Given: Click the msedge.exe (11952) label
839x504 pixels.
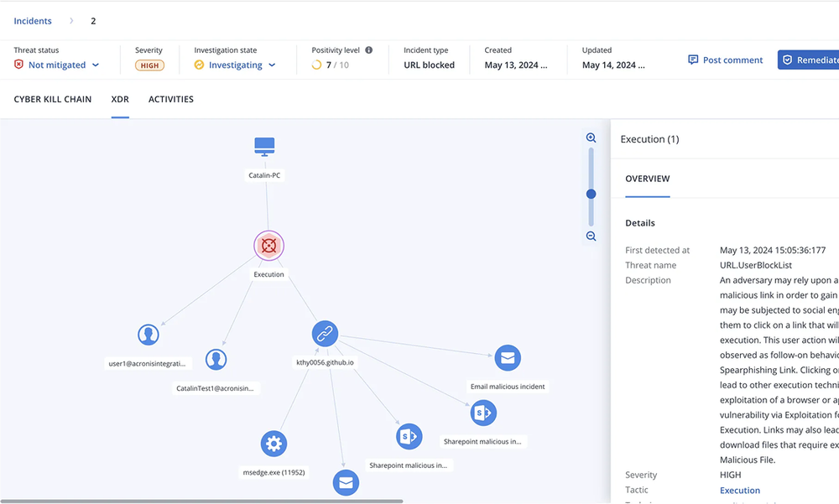Looking at the screenshot, I should [x=274, y=472].
